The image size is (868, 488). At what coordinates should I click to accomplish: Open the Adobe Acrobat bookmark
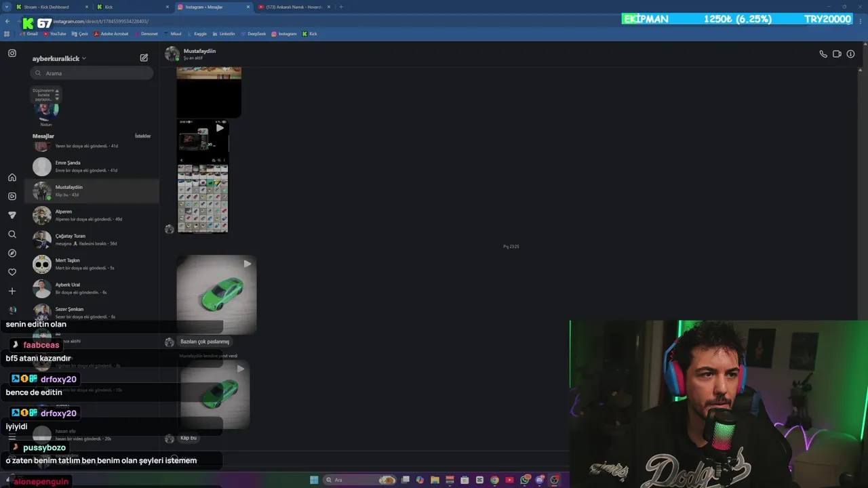coord(111,33)
